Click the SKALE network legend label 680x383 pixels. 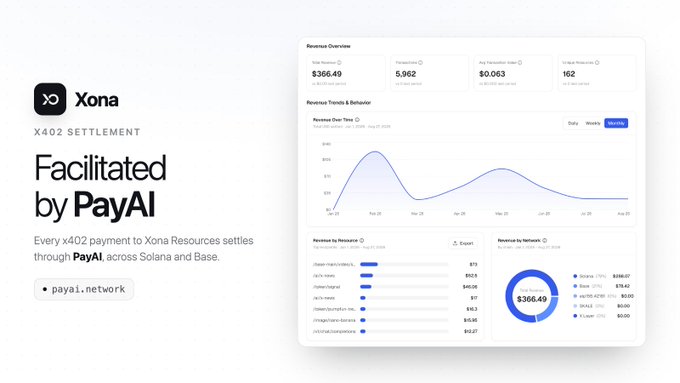(x=586, y=306)
